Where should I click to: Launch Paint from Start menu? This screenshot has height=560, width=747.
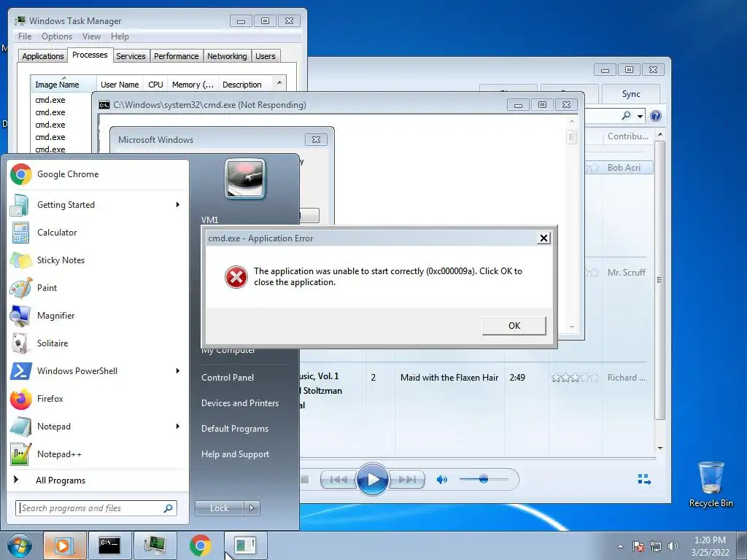(x=98, y=287)
